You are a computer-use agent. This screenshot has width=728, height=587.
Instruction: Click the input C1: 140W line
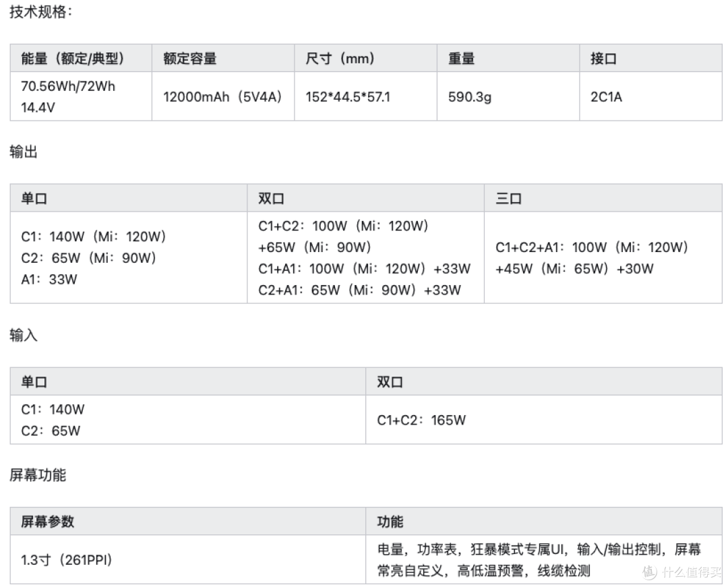tap(53, 409)
